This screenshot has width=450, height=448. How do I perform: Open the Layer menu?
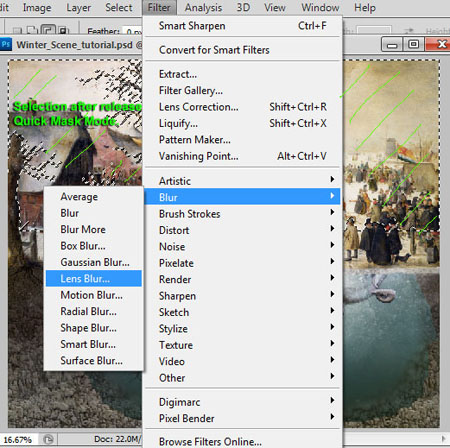pyautogui.click(x=78, y=7)
